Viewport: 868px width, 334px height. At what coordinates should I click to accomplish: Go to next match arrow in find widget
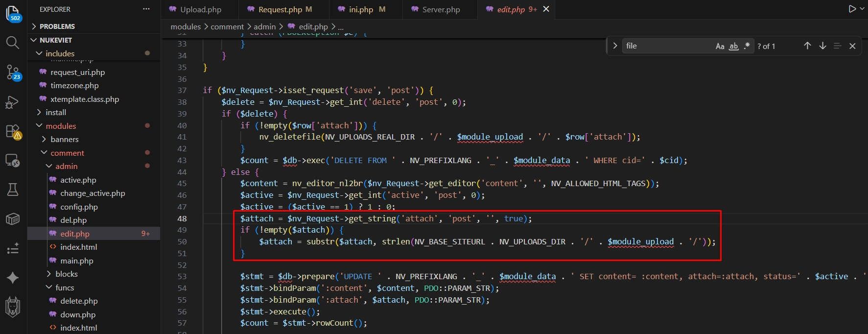(x=822, y=46)
